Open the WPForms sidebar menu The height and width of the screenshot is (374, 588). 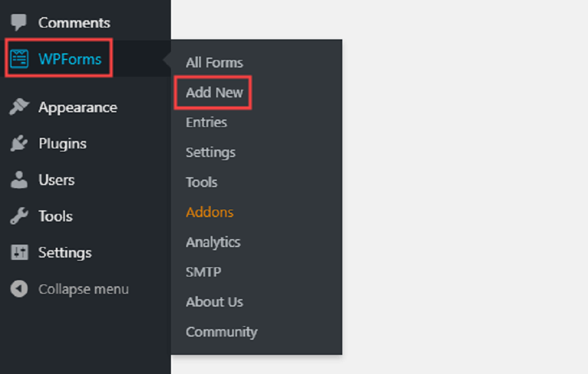click(x=70, y=59)
